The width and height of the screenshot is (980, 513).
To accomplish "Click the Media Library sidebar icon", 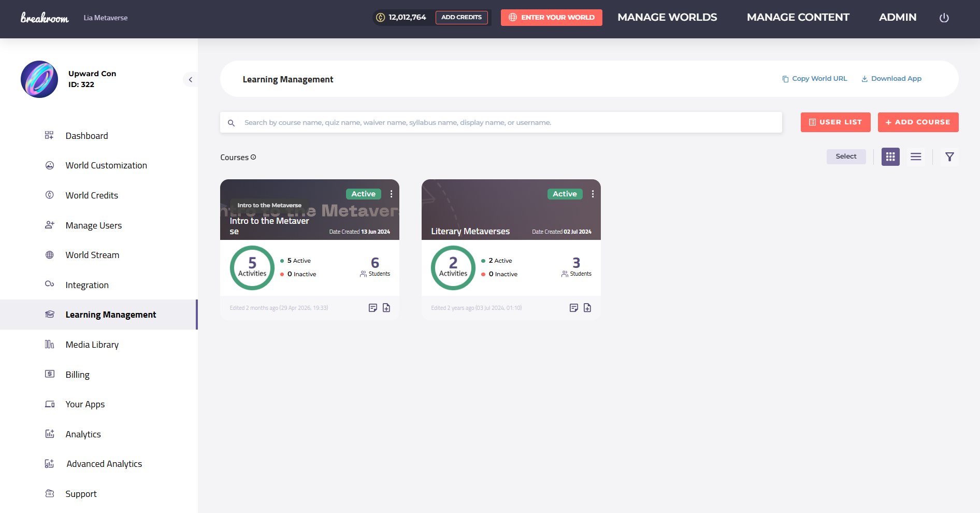I will (50, 344).
